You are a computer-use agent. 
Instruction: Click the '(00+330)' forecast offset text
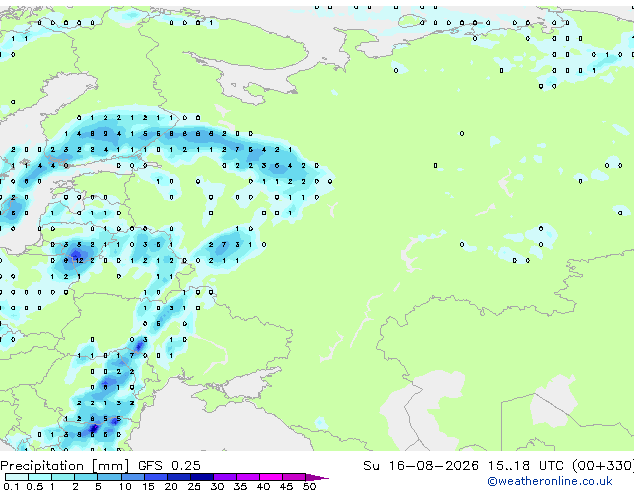(603, 466)
